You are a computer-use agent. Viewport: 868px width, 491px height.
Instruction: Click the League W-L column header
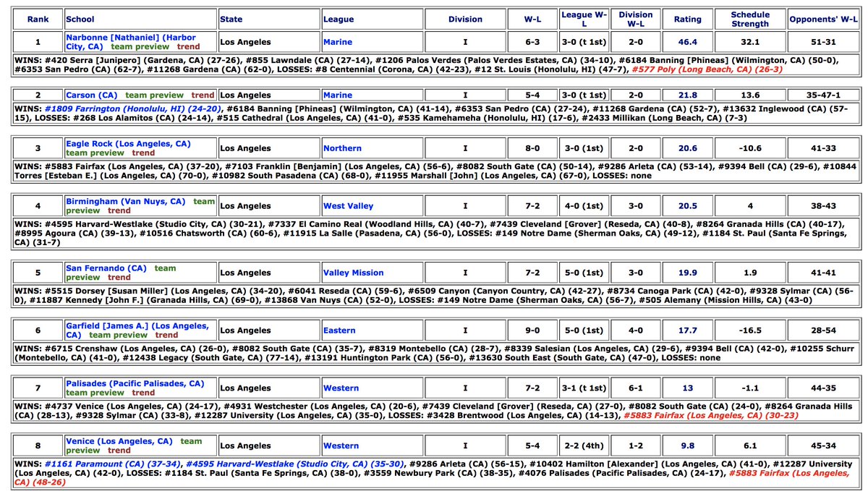pos(584,20)
